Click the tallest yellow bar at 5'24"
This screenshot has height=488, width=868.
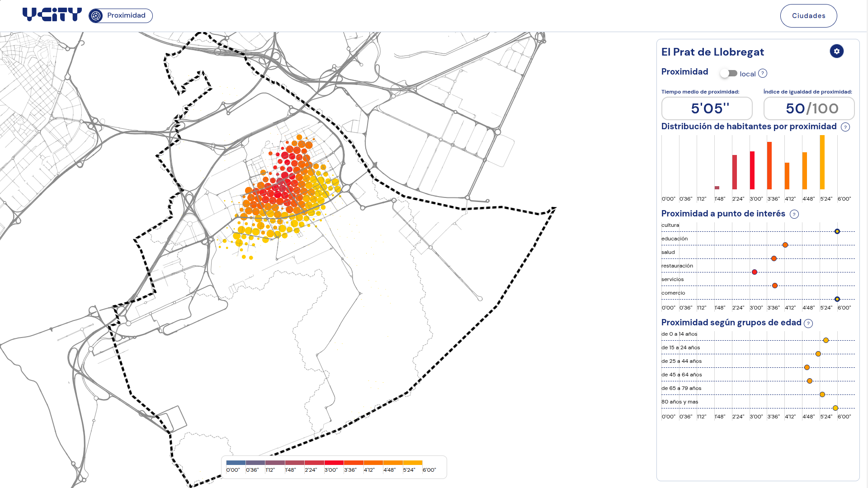(822, 162)
